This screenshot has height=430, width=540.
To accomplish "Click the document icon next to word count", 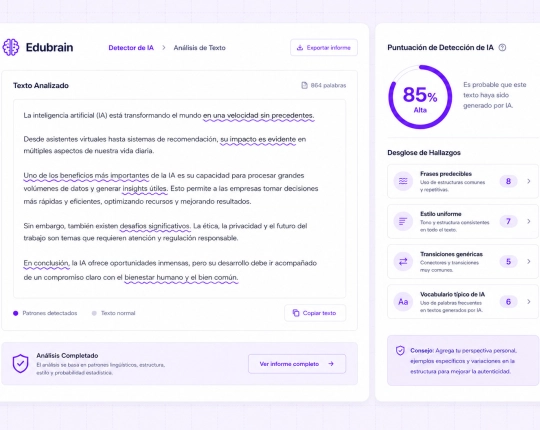I will 304,85.
